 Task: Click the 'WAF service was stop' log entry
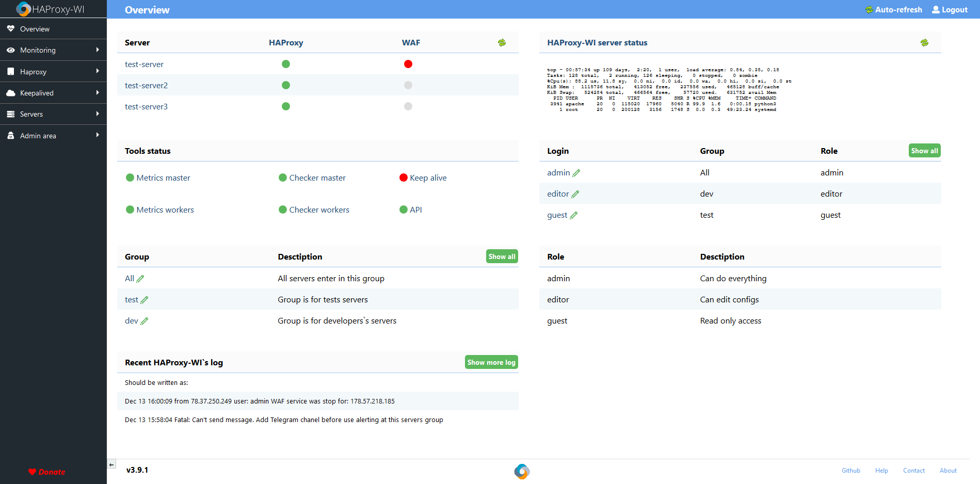(x=318, y=401)
